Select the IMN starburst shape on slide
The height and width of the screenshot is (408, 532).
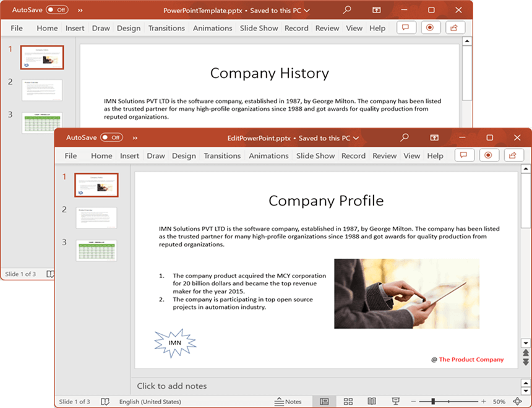pyautogui.click(x=175, y=343)
